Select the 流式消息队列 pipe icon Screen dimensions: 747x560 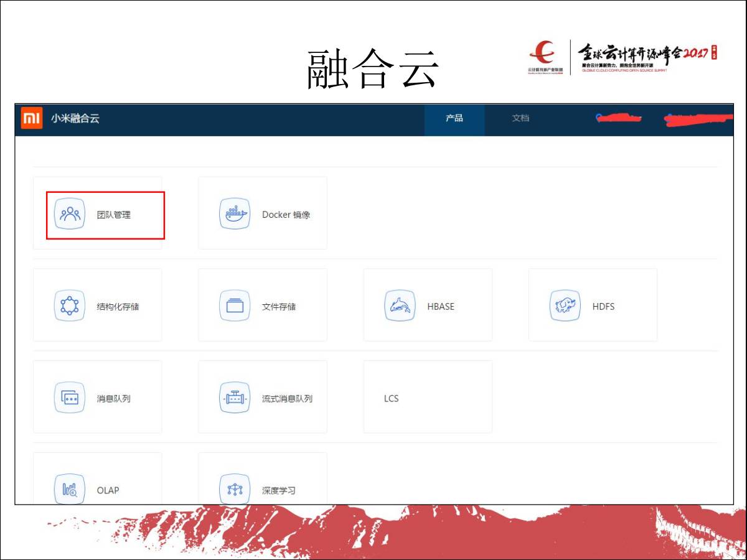[x=235, y=398]
